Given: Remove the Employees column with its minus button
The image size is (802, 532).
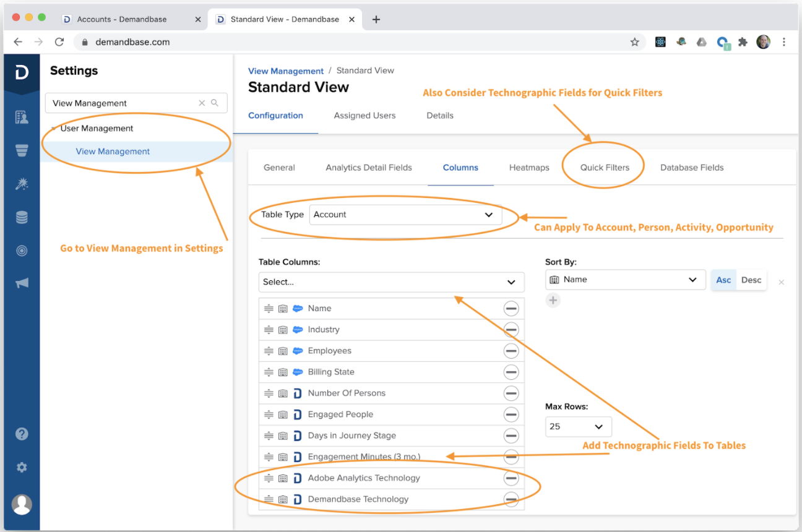Looking at the screenshot, I should pos(511,351).
